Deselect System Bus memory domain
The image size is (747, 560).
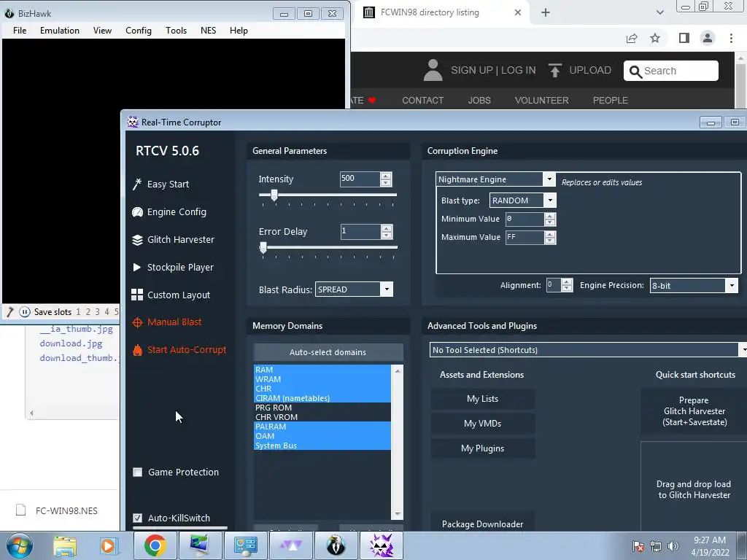pos(322,446)
